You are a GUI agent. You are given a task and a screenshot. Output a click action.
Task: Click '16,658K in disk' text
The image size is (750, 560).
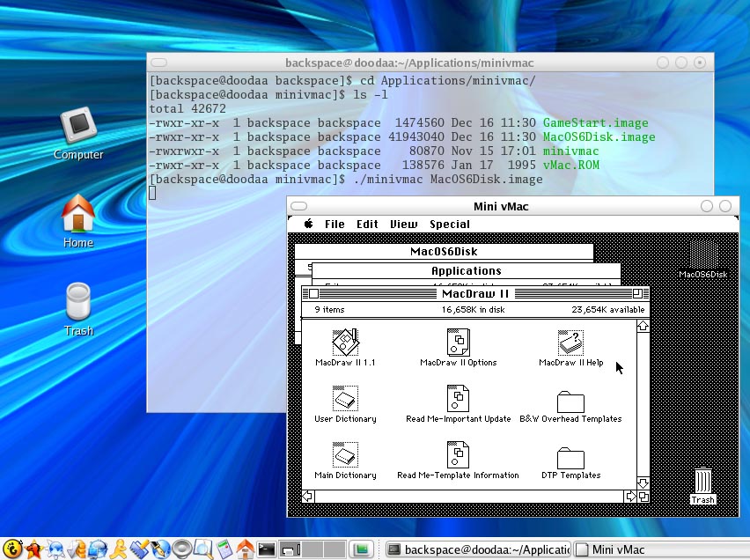click(473, 310)
